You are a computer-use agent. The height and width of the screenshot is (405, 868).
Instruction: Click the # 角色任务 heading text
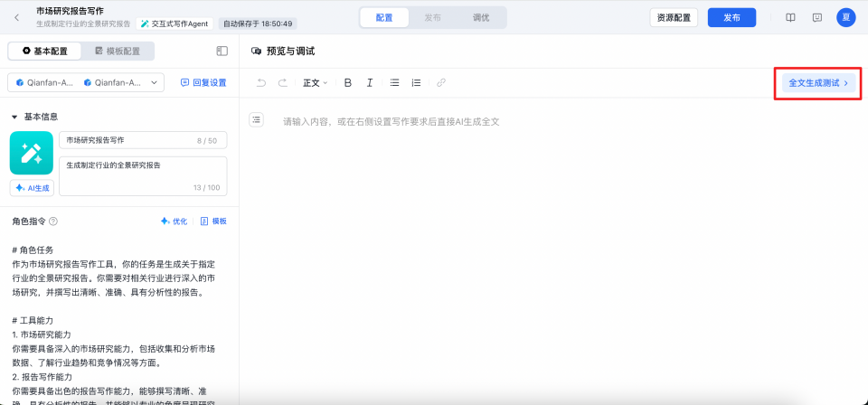pos(33,250)
